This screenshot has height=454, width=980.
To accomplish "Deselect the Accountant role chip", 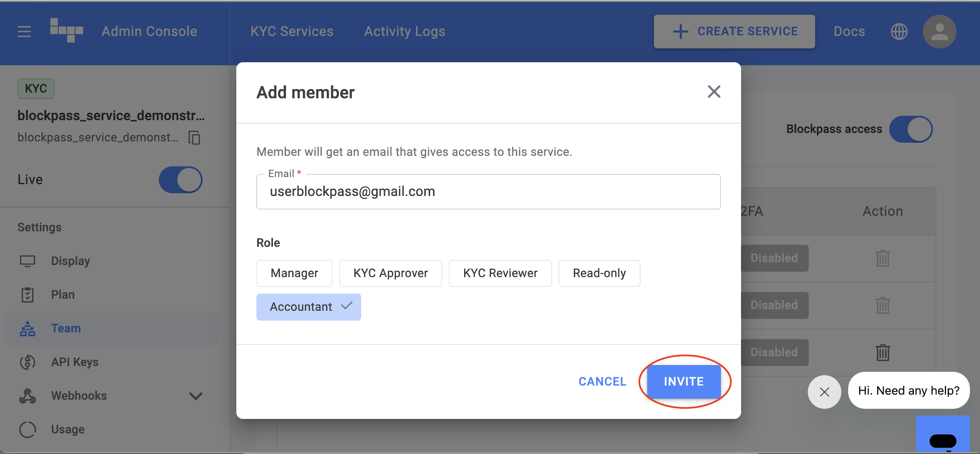I will coord(308,307).
